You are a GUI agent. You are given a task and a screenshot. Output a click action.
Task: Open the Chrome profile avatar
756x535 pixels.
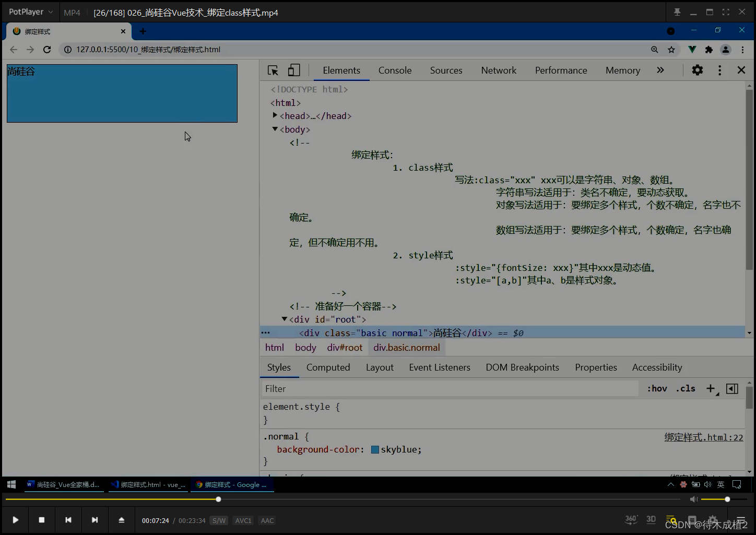pyautogui.click(x=726, y=50)
